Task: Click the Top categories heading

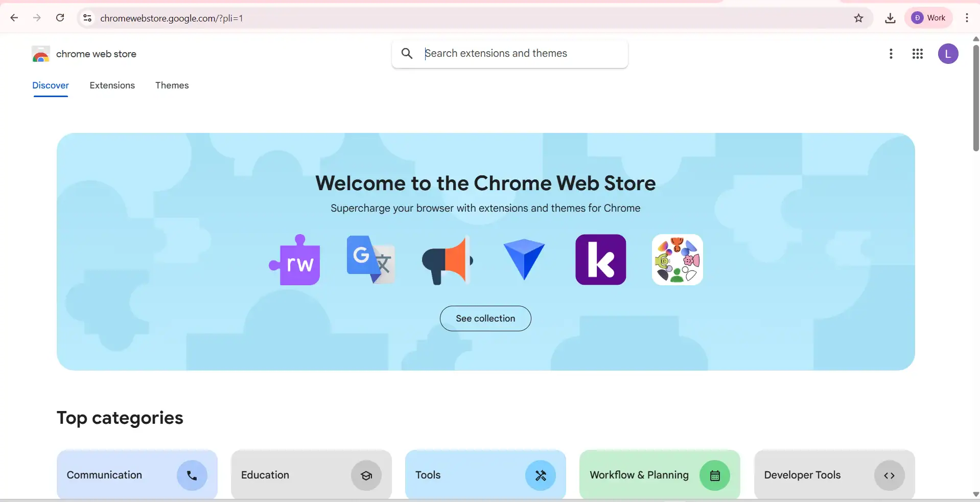Action: 120,418
